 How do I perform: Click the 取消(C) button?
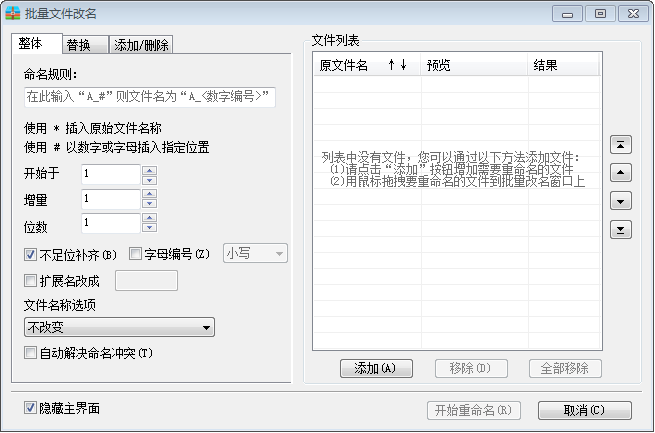[584, 410]
